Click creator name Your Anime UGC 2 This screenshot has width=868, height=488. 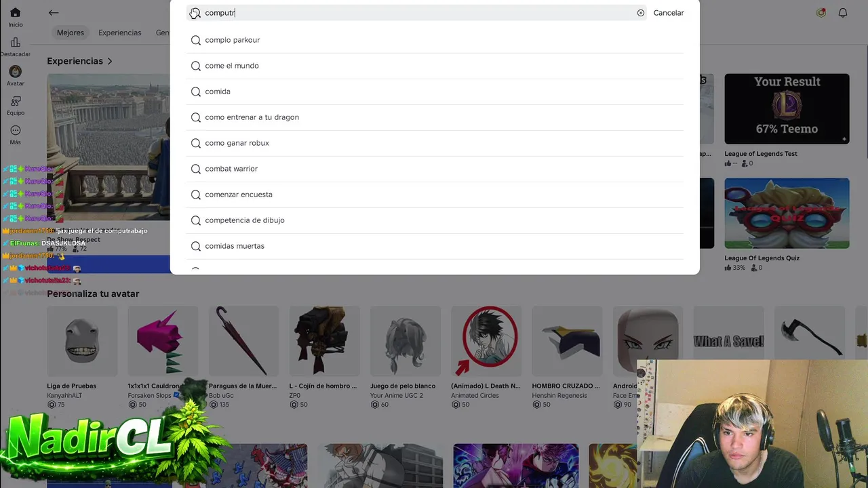pos(396,396)
